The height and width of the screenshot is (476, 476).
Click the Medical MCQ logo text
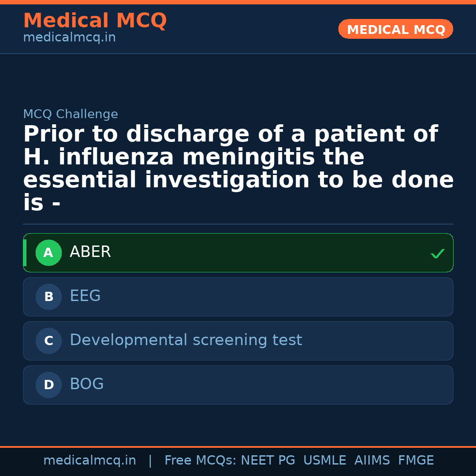point(95,21)
